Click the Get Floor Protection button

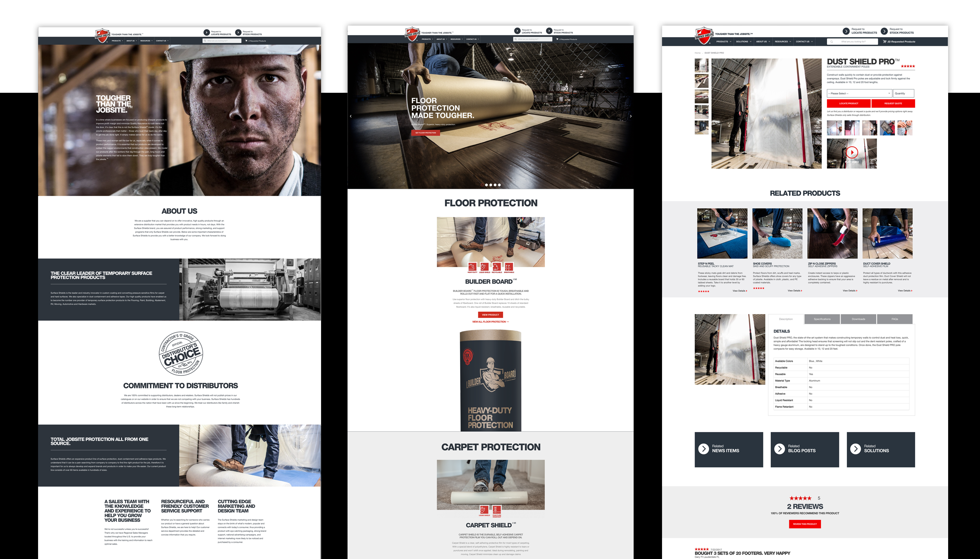[426, 133]
